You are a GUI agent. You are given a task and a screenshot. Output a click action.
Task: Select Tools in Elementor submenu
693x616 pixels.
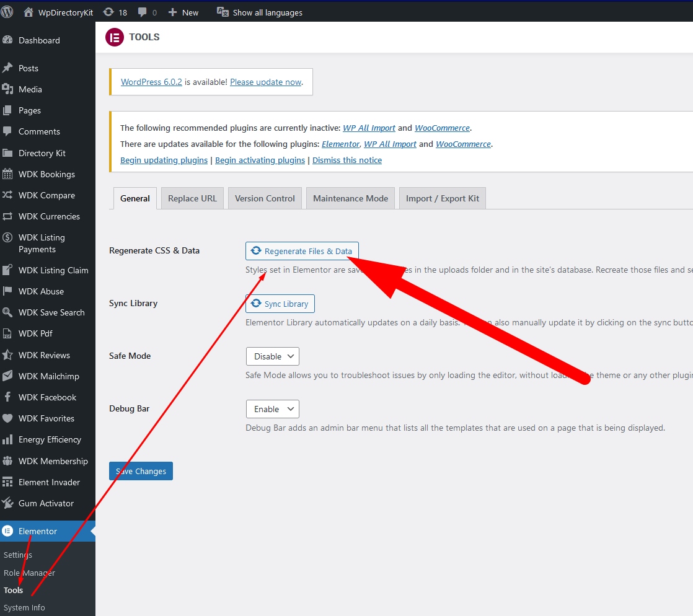13,590
